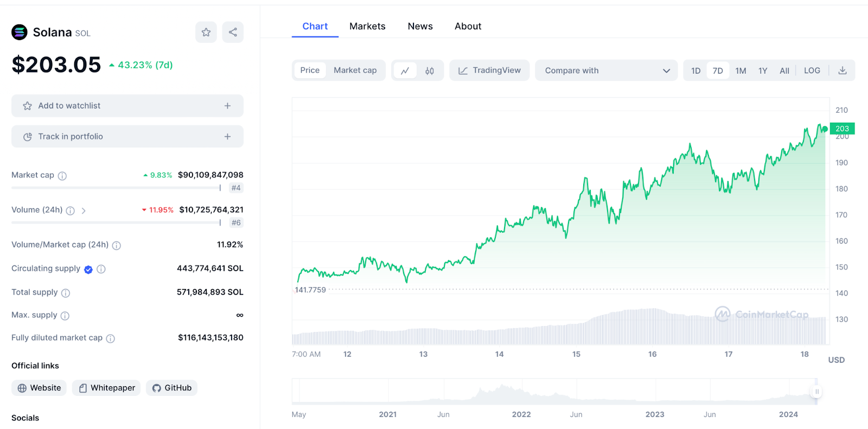Click the Market cap info icon
This screenshot has height=429, width=868.
coord(62,176)
